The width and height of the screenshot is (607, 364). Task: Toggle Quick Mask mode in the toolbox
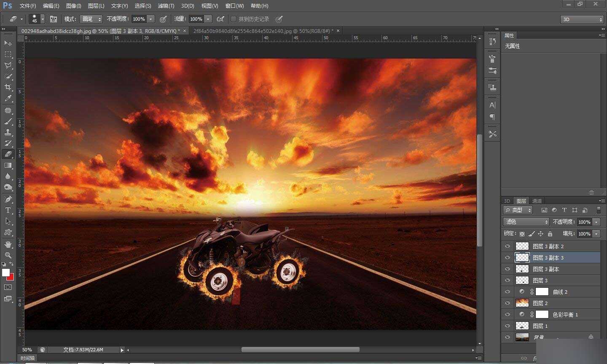8,287
